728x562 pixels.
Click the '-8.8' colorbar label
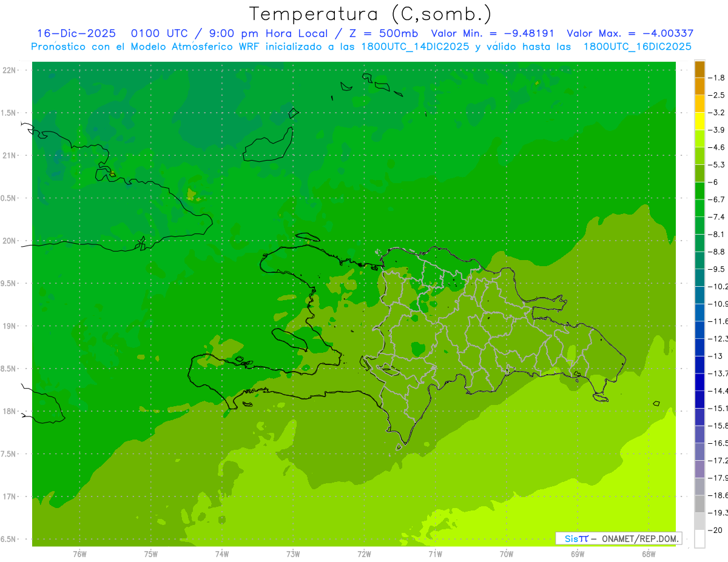pos(718,252)
